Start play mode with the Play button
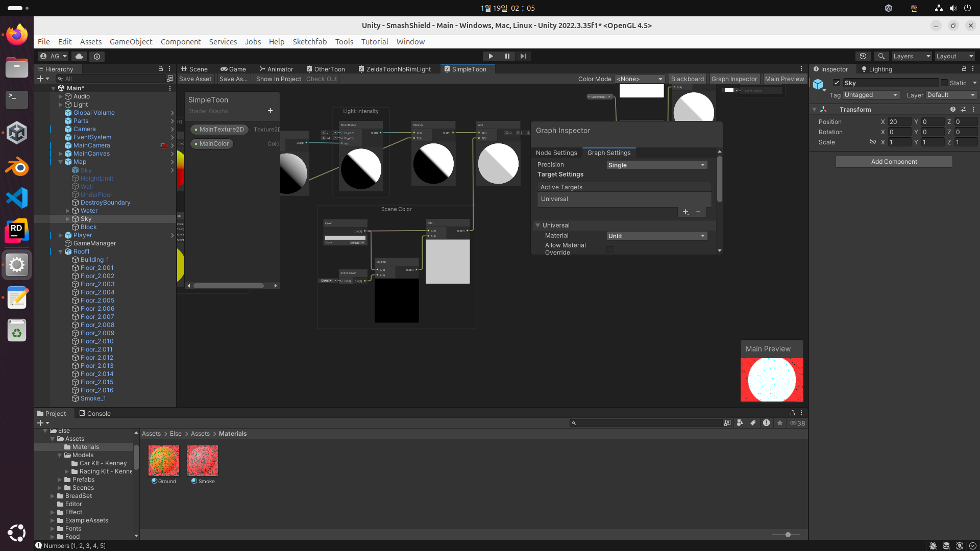 point(491,56)
